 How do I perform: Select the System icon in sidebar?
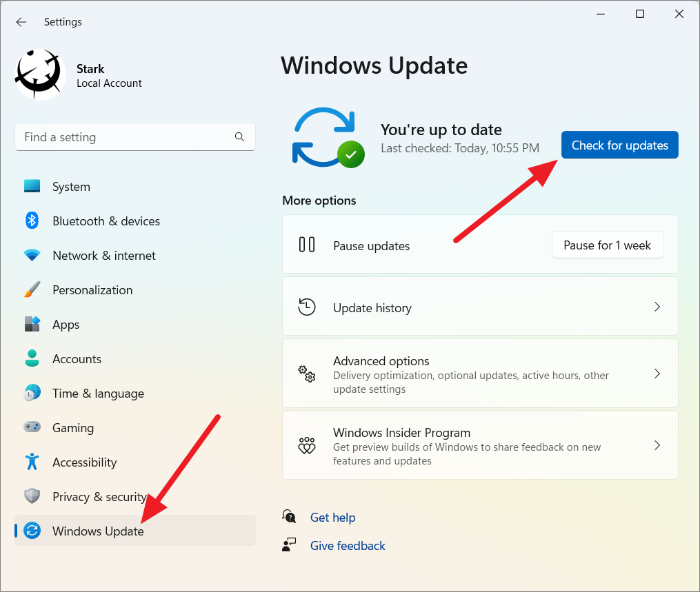(32, 186)
